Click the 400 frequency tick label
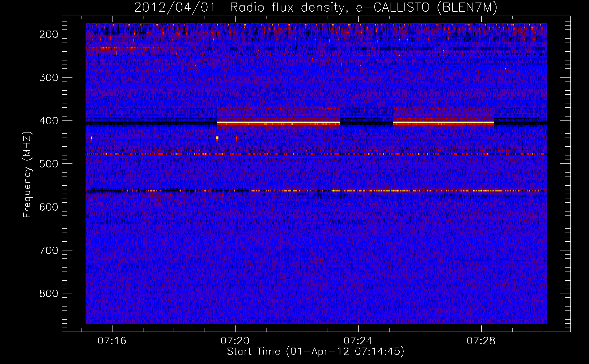The width and height of the screenshot is (589, 364). point(49,121)
